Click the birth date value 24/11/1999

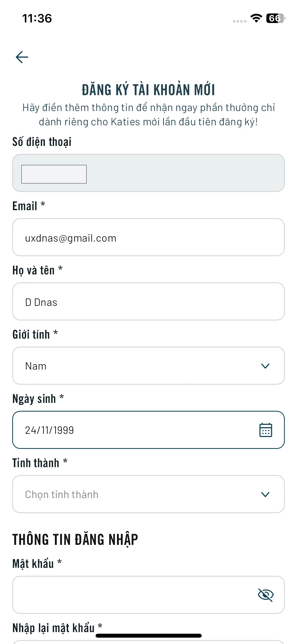click(49, 430)
